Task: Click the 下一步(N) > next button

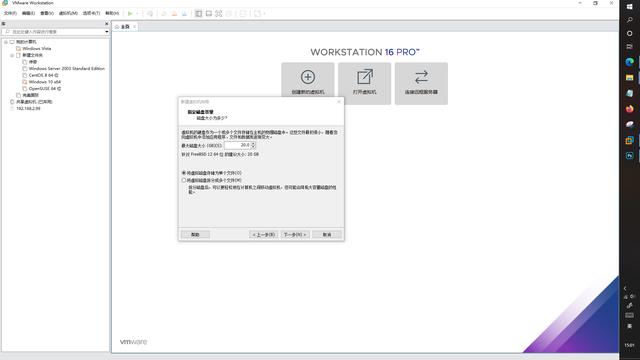Action: 295,235
